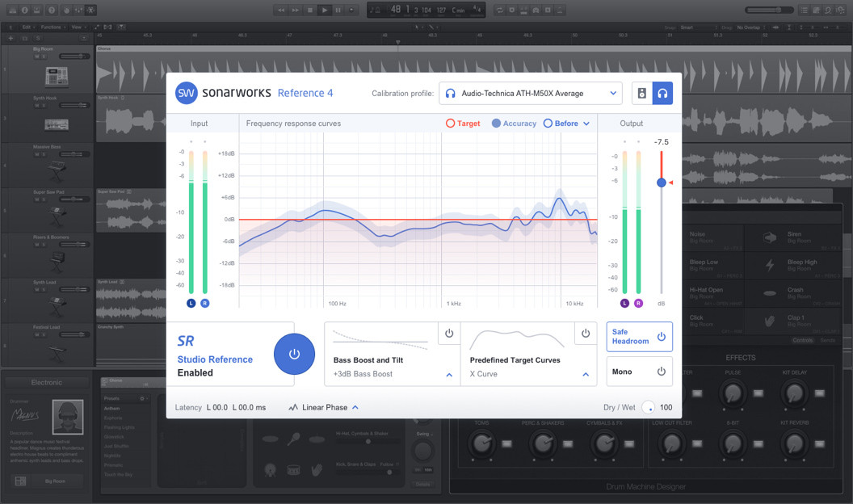Open the Calibration profile dropdown
This screenshot has width=853, height=504.
531,94
